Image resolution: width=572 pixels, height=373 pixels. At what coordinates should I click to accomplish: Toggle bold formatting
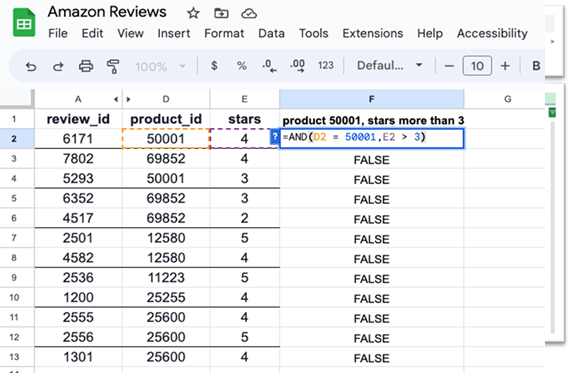[x=536, y=66]
